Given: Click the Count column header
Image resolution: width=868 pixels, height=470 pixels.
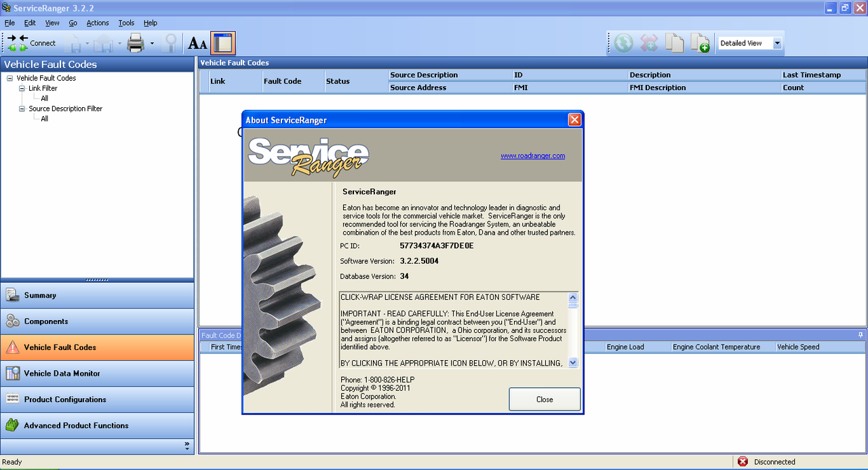Looking at the screenshot, I should click(x=823, y=87).
